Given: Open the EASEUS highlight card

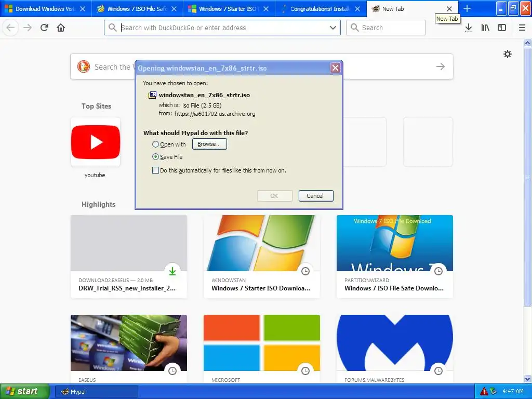Looking at the screenshot, I should pos(129,350).
